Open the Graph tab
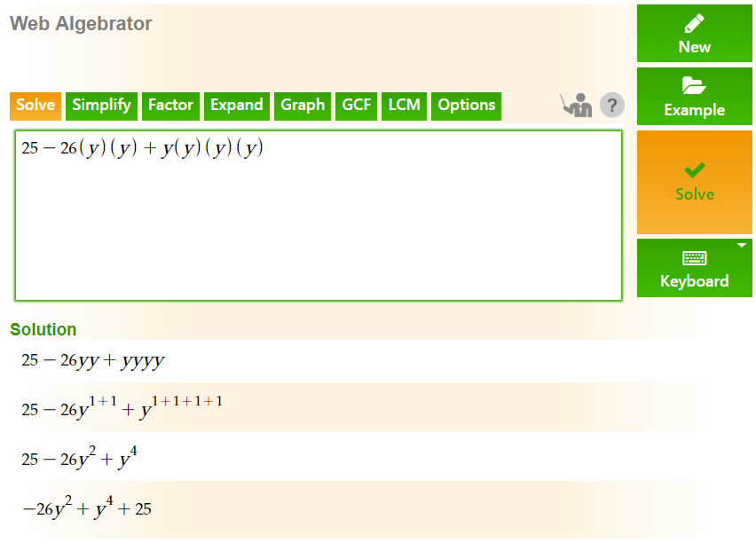This screenshot has width=756, height=543. click(303, 106)
